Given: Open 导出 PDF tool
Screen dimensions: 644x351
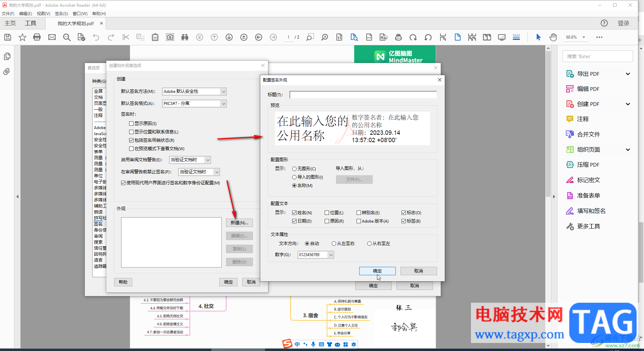Looking at the screenshot, I should (x=588, y=74).
